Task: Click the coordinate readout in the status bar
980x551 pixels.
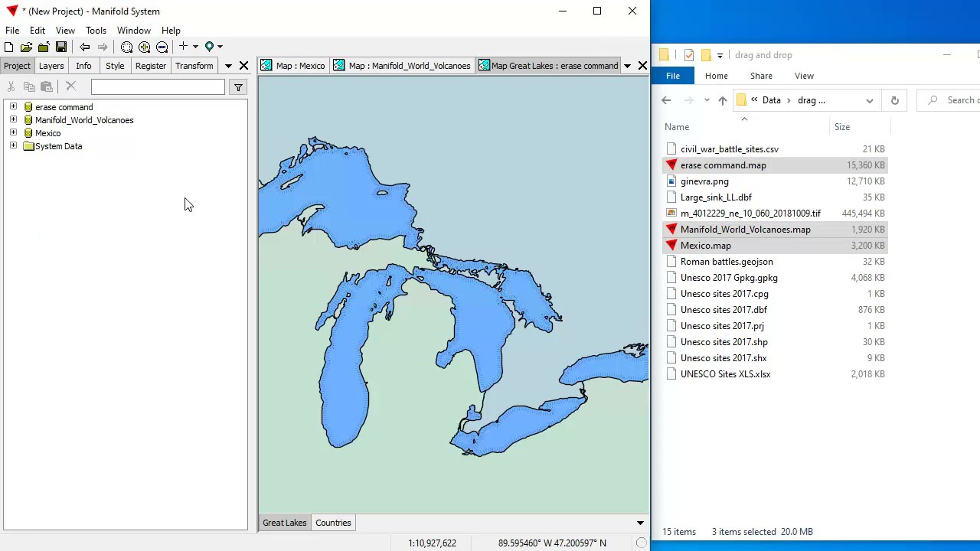Action: tap(552, 543)
